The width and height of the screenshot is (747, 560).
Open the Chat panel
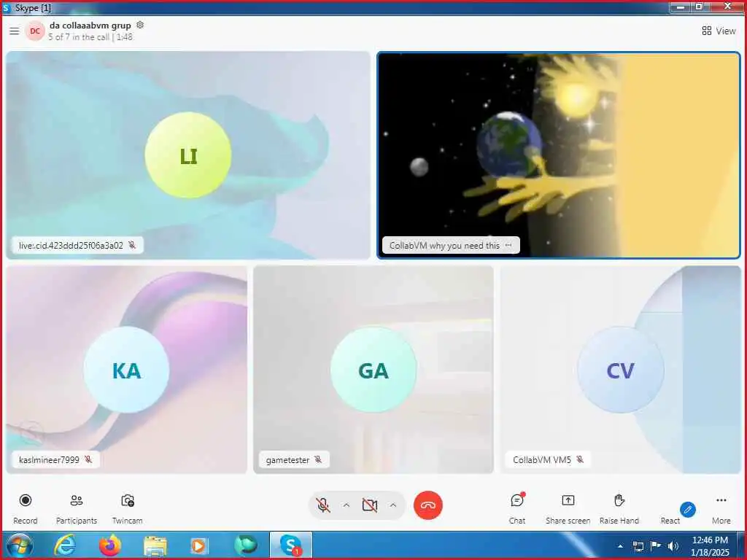pyautogui.click(x=517, y=508)
